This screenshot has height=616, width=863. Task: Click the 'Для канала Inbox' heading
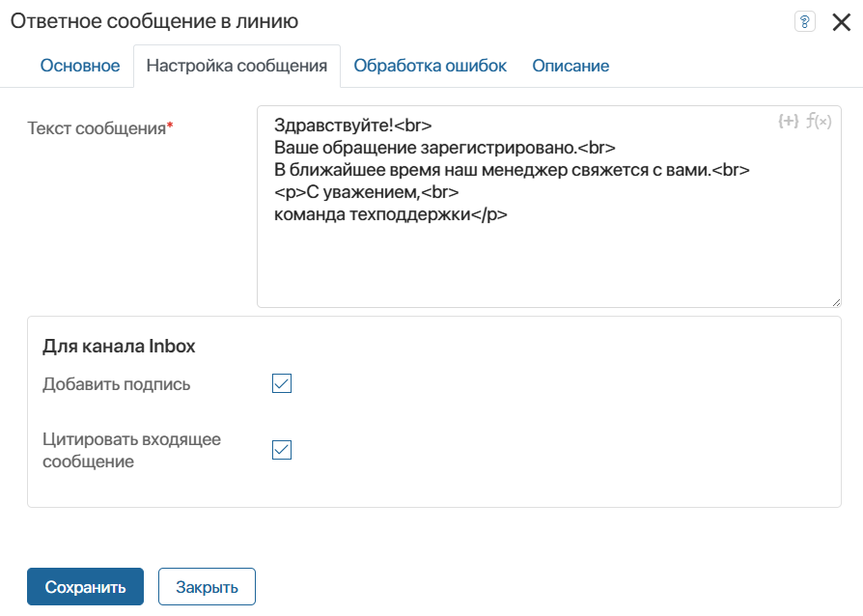point(119,347)
